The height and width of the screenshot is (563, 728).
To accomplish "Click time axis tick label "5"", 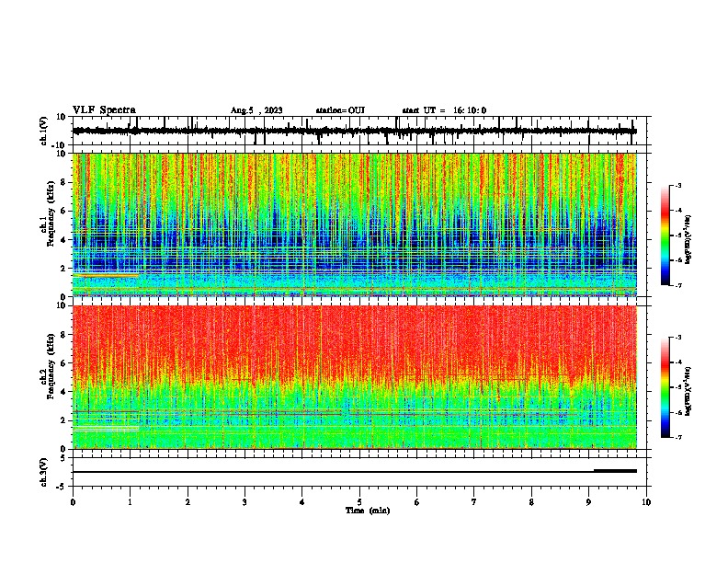I will point(359,502).
